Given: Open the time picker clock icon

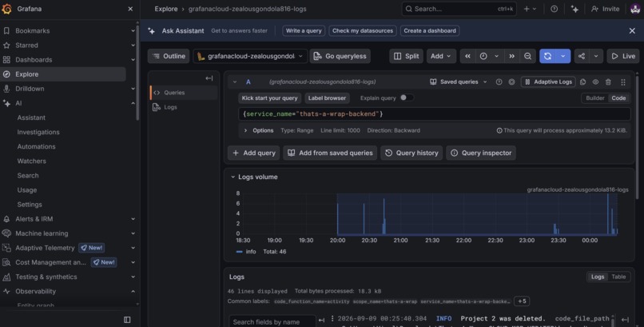Looking at the screenshot, I should click(x=483, y=56).
